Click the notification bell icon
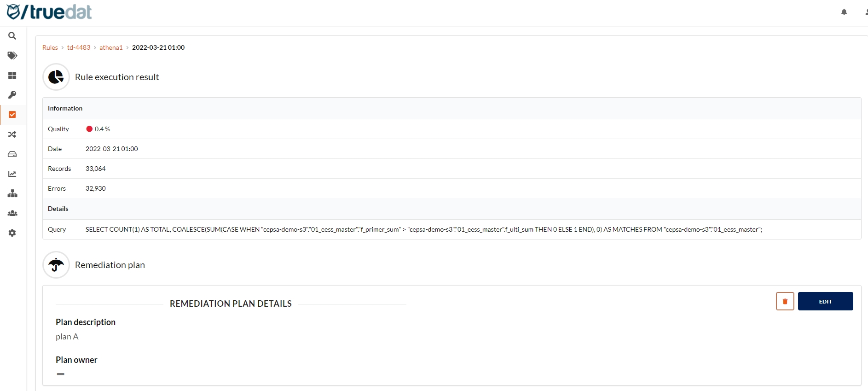Viewport: 868px width, 391px height. [x=844, y=12]
